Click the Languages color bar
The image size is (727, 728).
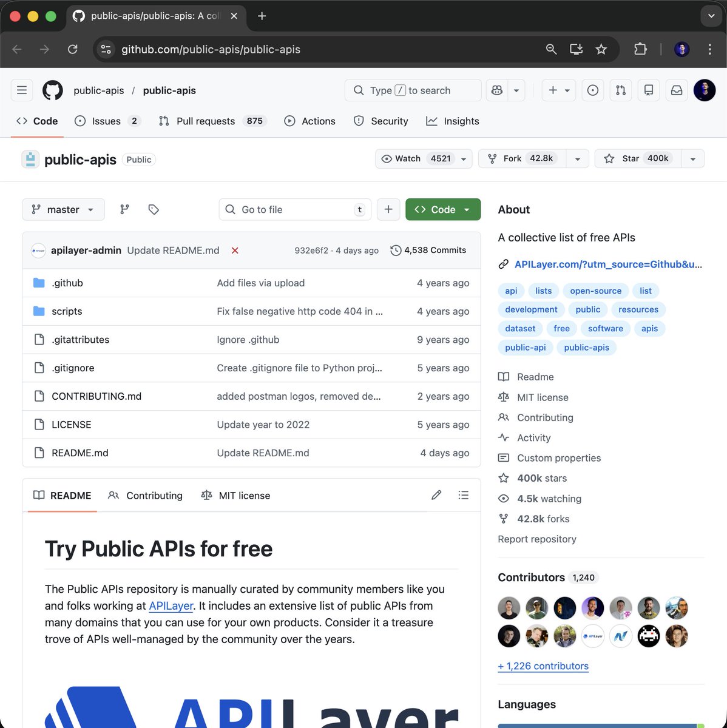[x=601, y=726]
